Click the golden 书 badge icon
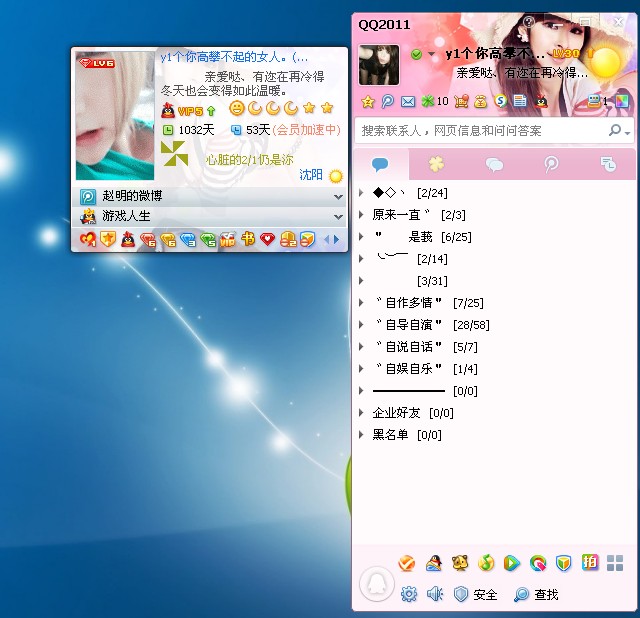 pos(248,239)
